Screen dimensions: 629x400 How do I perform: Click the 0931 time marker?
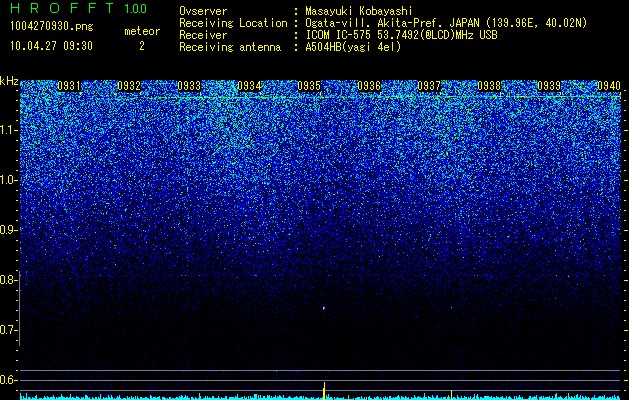point(69,86)
